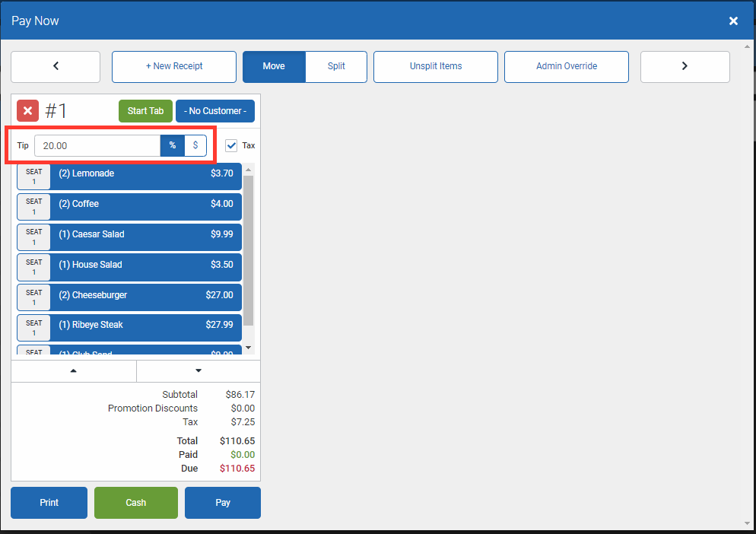Switch tip entry to dollar amount
756x534 pixels.
tap(195, 145)
